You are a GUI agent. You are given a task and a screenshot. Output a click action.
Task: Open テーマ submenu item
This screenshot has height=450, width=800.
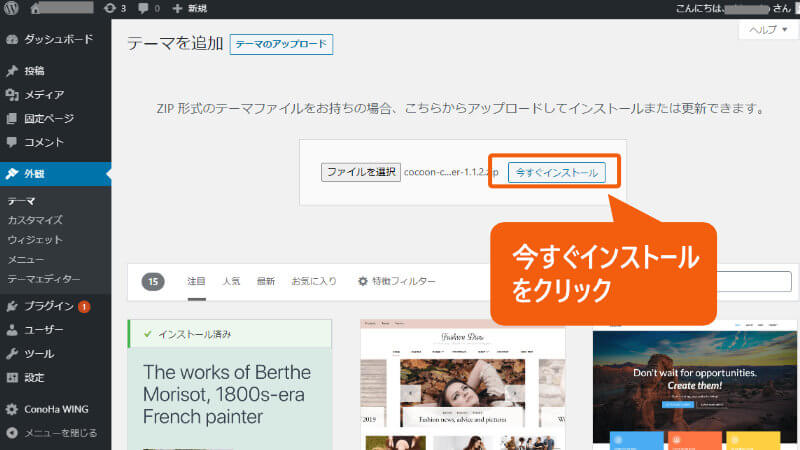[21, 201]
